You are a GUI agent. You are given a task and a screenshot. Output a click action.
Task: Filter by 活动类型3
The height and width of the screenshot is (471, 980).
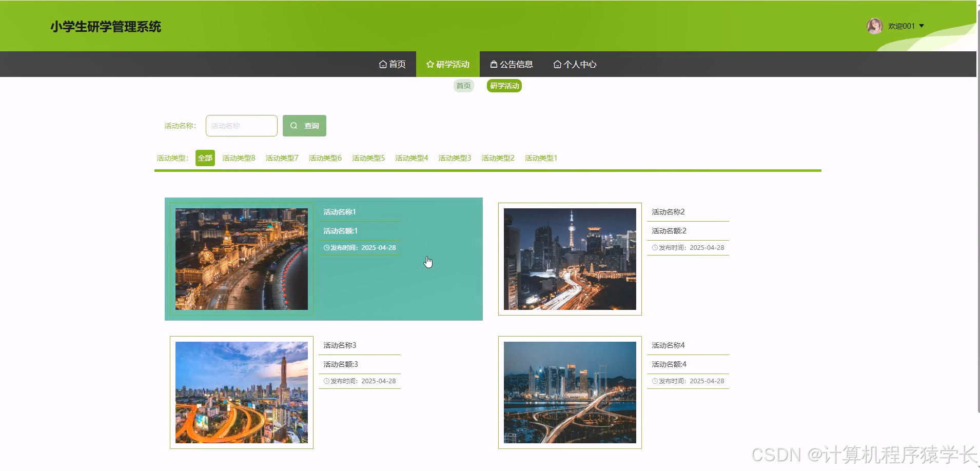tap(455, 158)
